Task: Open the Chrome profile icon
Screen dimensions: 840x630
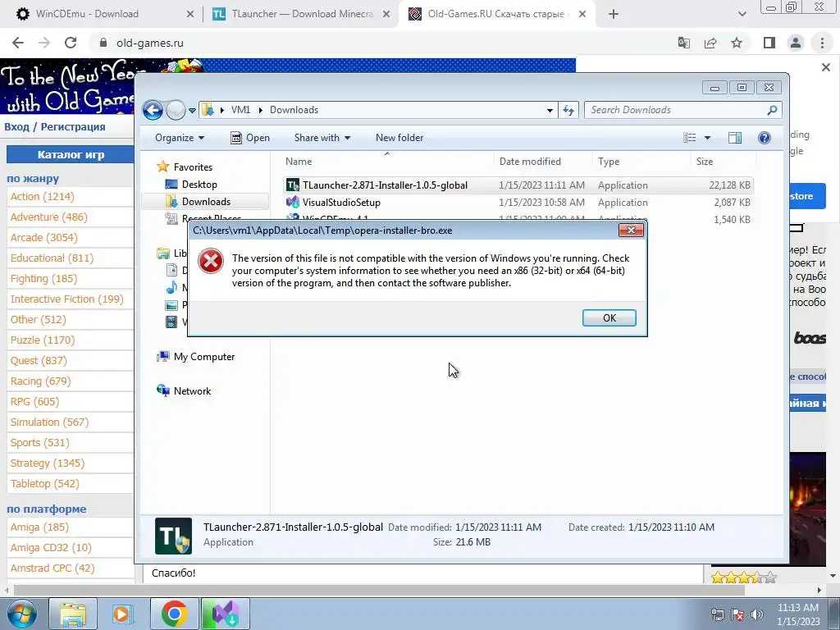Action: [796, 43]
